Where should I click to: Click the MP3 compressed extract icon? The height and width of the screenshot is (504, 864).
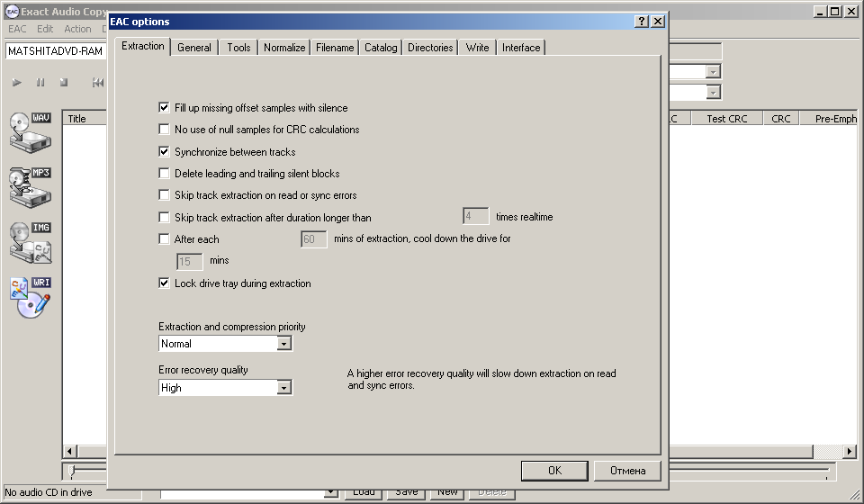point(31,185)
